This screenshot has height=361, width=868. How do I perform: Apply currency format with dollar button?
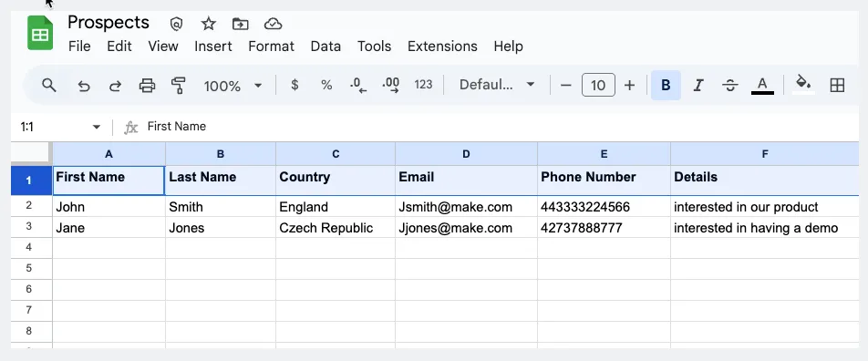[x=294, y=85]
